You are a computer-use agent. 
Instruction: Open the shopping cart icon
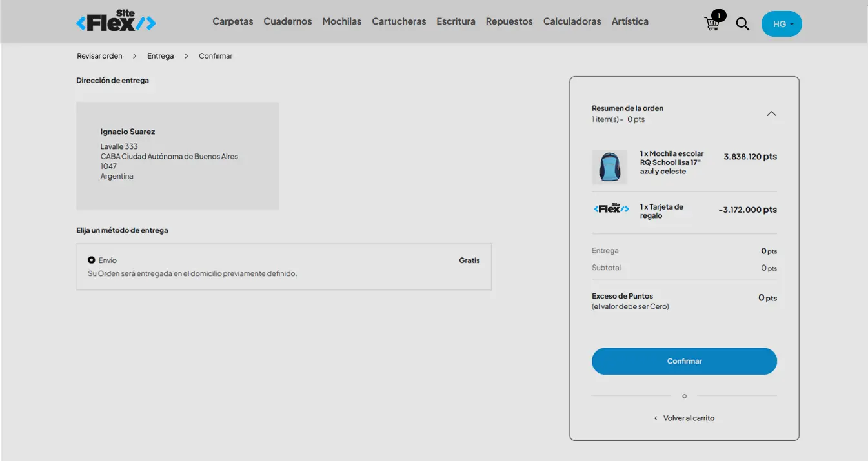(712, 23)
